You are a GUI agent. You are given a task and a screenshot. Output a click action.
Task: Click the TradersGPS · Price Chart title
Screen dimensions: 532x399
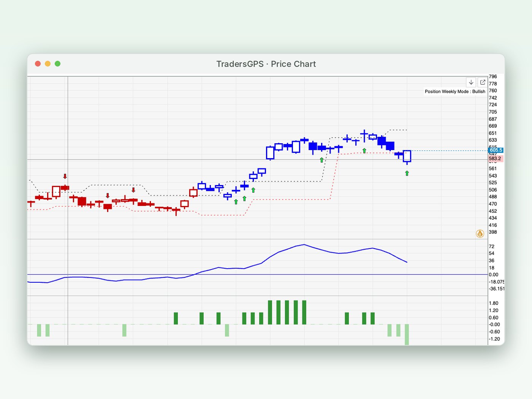tap(266, 64)
